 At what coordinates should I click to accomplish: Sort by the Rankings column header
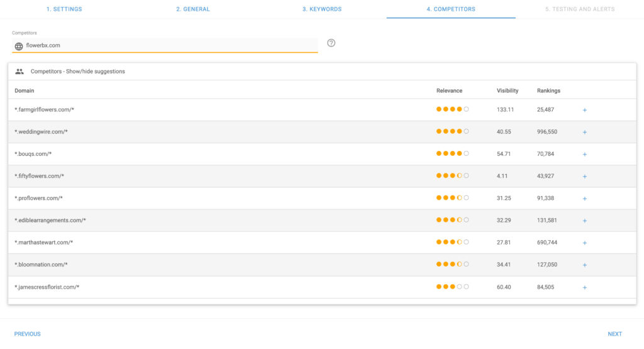548,91
